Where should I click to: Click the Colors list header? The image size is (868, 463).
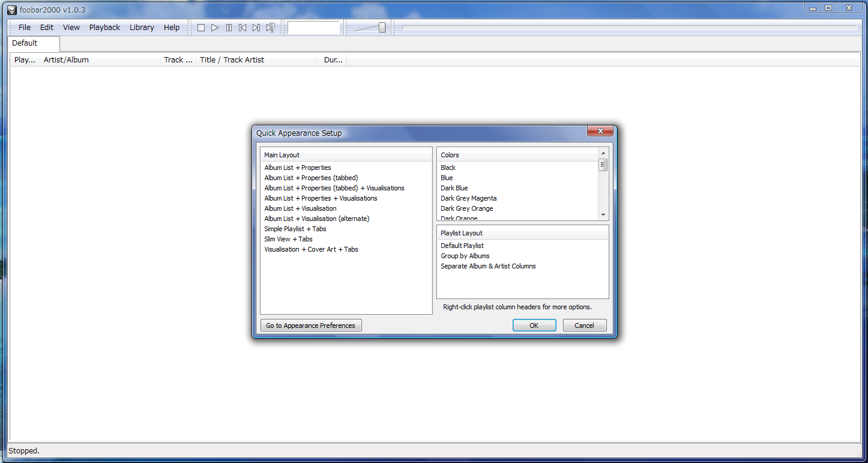tap(518, 155)
